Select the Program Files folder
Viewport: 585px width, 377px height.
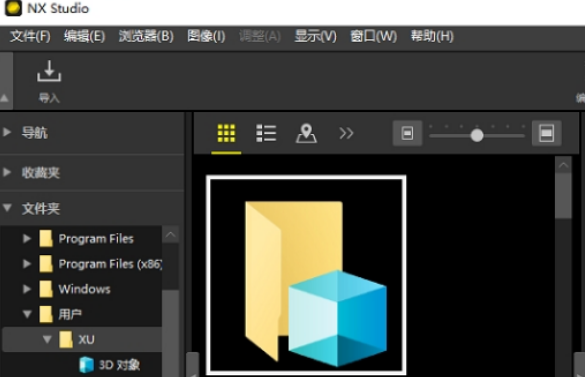96,239
